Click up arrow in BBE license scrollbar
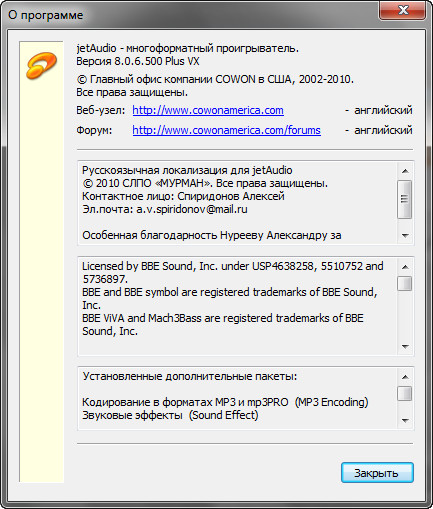The width and height of the screenshot is (433, 509). [405, 267]
